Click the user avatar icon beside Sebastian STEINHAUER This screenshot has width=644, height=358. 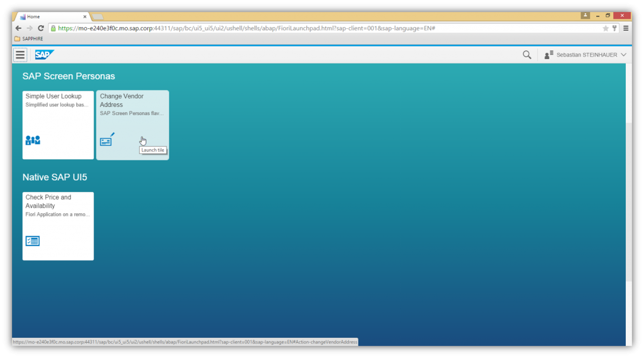click(548, 55)
